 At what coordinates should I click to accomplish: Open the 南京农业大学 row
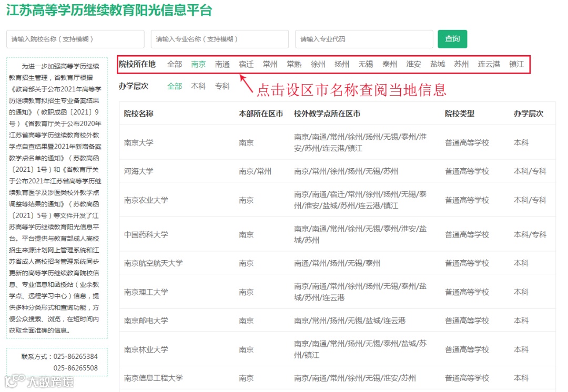point(337,200)
